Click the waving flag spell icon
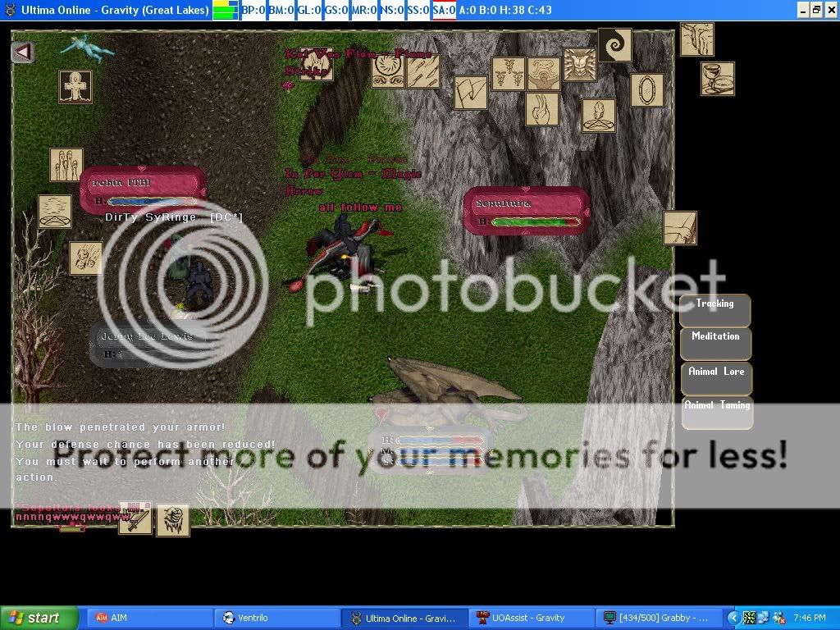 click(x=471, y=93)
